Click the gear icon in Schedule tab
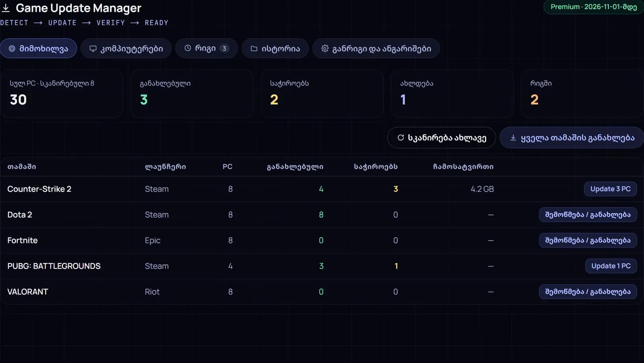Image resolution: width=644 pixels, height=363 pixels. point(325,48)
